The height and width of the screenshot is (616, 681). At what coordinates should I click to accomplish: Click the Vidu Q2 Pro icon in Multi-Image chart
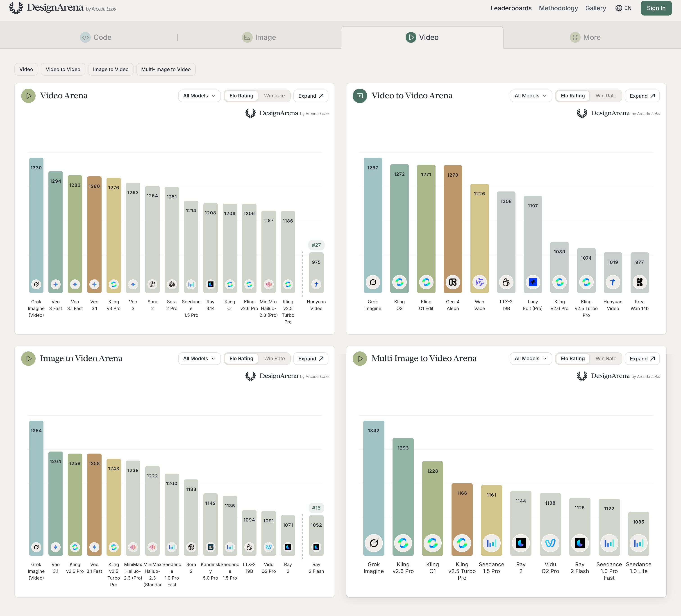coord(550,543)
